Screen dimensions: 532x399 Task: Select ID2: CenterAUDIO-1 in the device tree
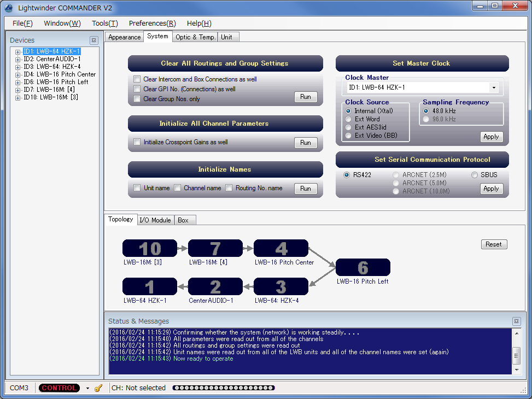52,59
